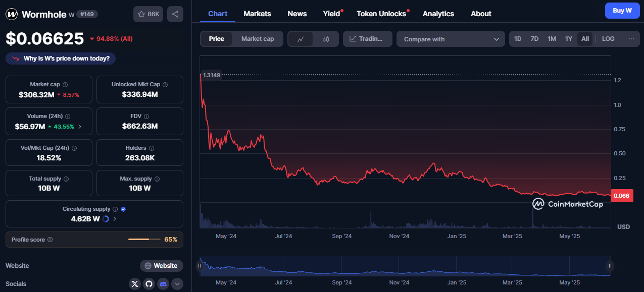Viewport: 644px width, 292px height.
Task: Click Max. supply info icon
Action: [x=157, y=179]
